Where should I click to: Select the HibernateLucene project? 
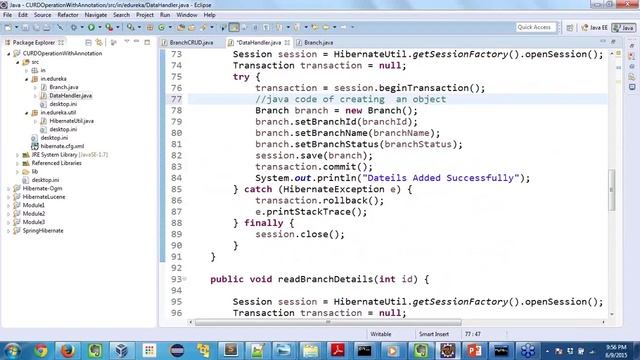click(x=44, y=197)
